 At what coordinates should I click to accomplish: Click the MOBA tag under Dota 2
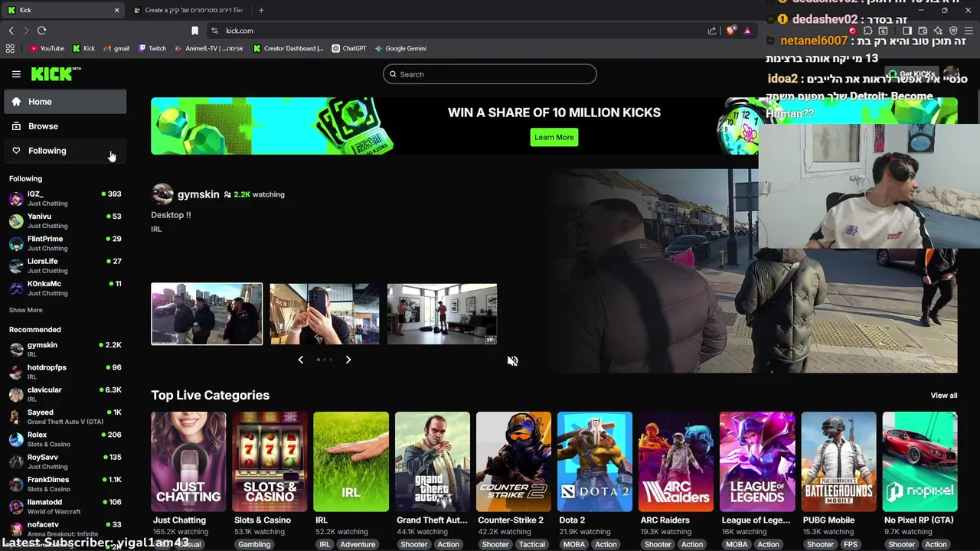[573, 544]
